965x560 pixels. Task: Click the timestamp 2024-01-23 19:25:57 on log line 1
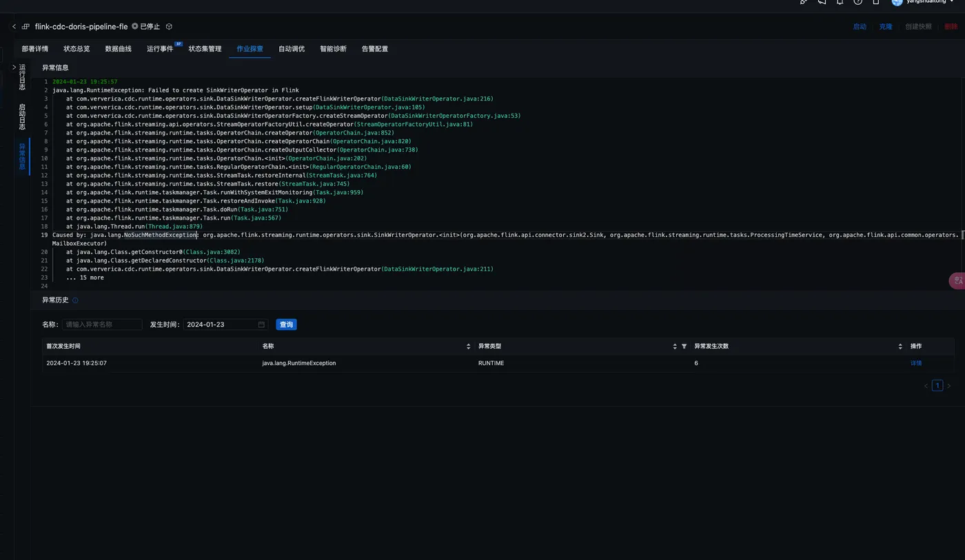(x=85, y=82)
